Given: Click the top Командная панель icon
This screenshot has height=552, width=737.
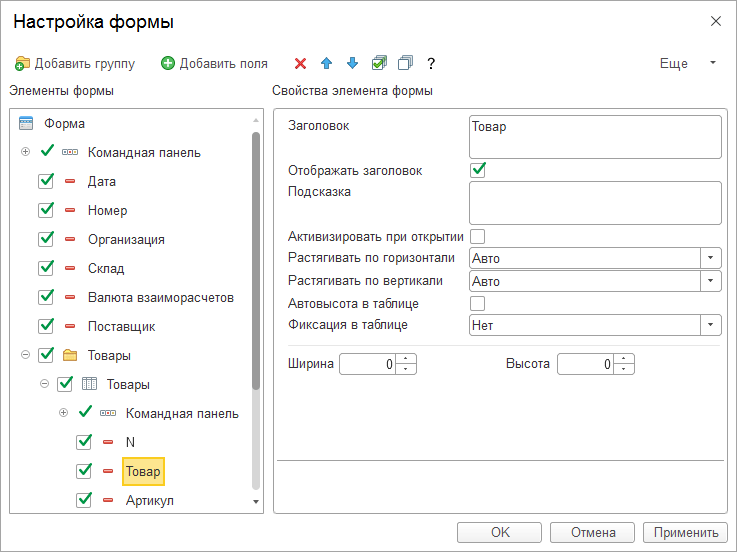Looking at the screenshot, I should pos(70,152).
